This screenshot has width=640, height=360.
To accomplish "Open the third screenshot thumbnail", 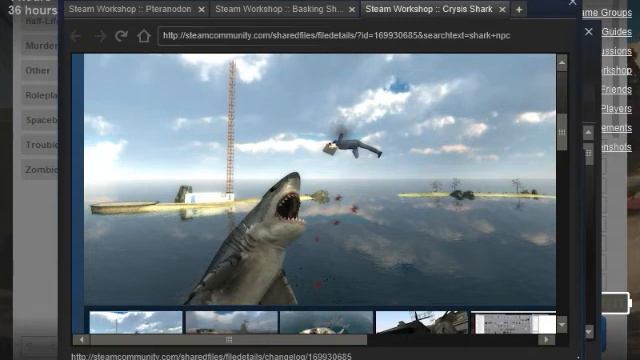I will (x=327, y=322).
